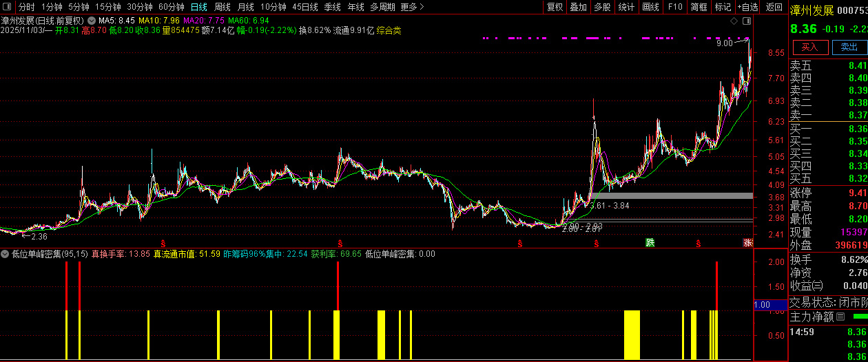Add stock via +自选 button
The height and width of the screenshot is (362, 868).
(x=747, y=7)
